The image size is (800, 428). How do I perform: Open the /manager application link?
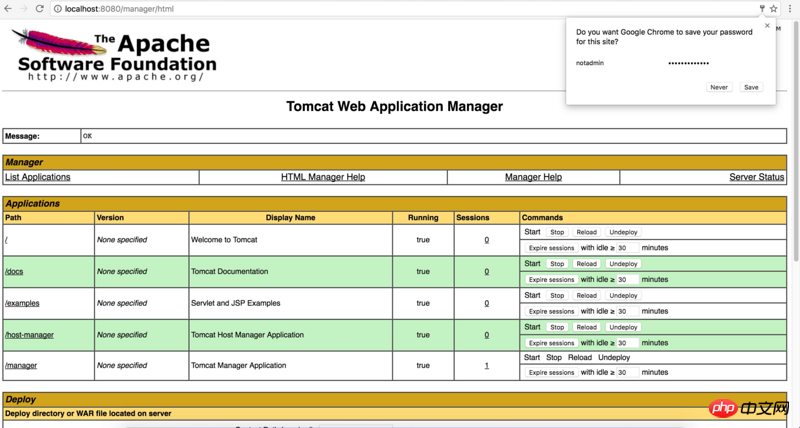[x=21, y=365]
